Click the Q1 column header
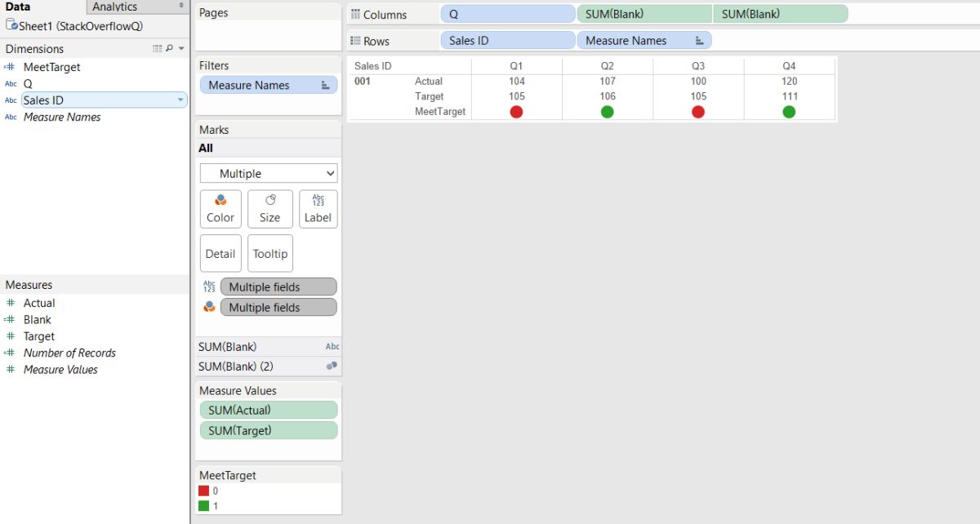 516,65
